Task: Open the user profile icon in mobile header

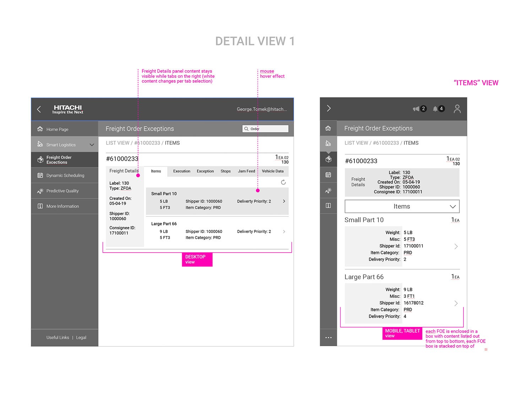Action: tap(457, 109)
